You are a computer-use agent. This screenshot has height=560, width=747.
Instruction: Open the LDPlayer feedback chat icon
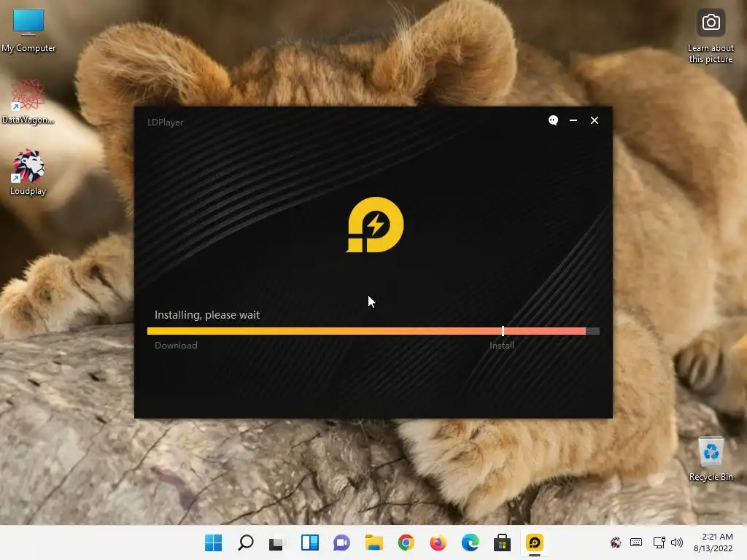point(553,120)
